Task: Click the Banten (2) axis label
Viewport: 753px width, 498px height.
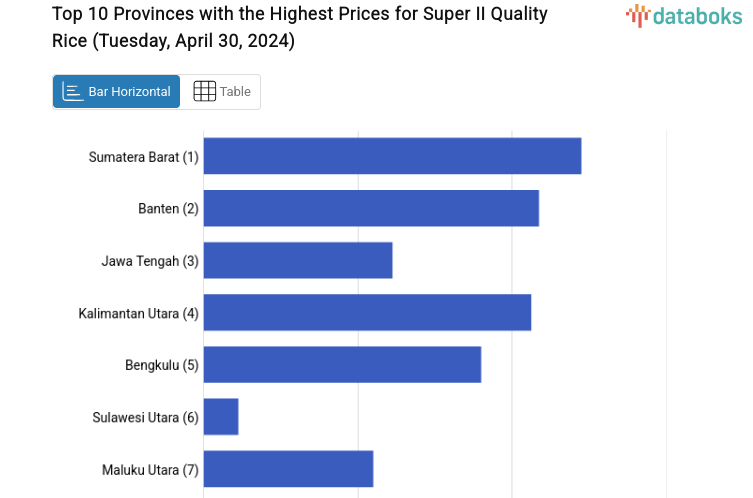Action: 168,209
